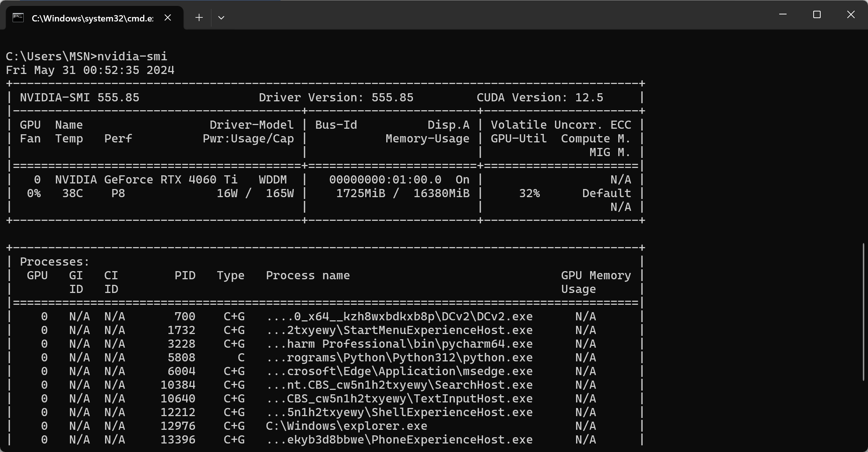Click the pycharm64.exe process name
868x452 pixels.
[399, 344]
